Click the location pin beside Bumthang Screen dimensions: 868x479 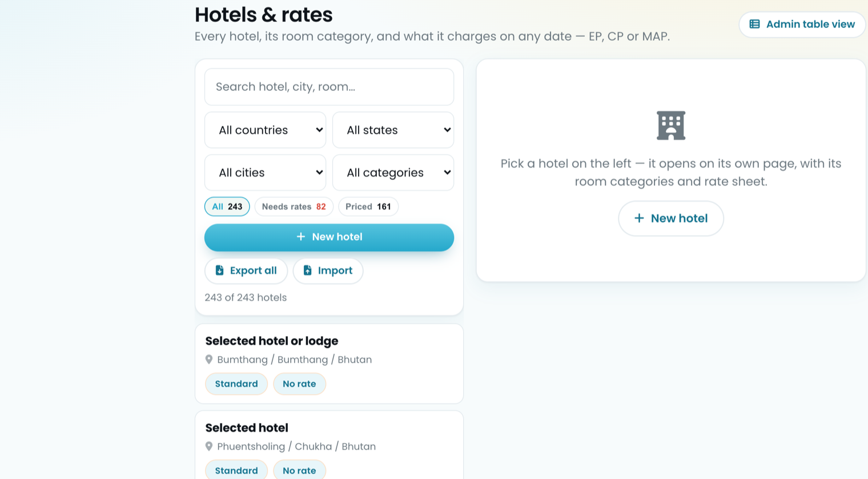click(209, 360)
